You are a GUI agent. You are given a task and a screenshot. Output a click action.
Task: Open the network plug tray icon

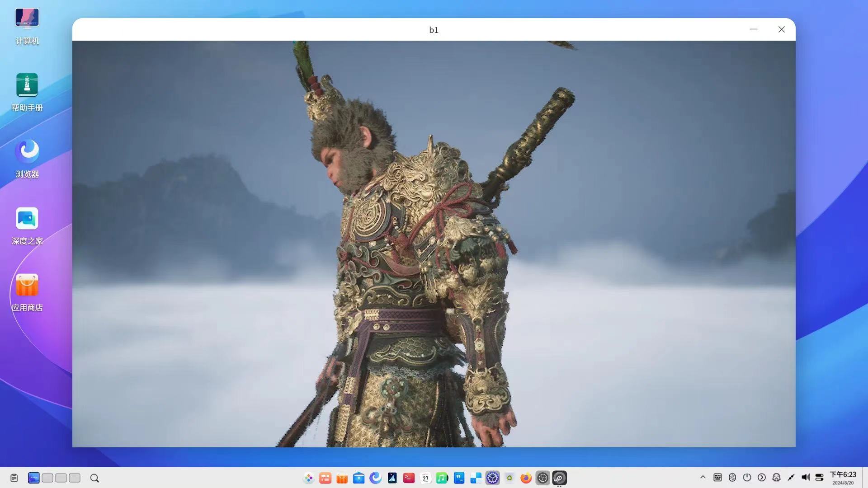click(x=791, y=478)
